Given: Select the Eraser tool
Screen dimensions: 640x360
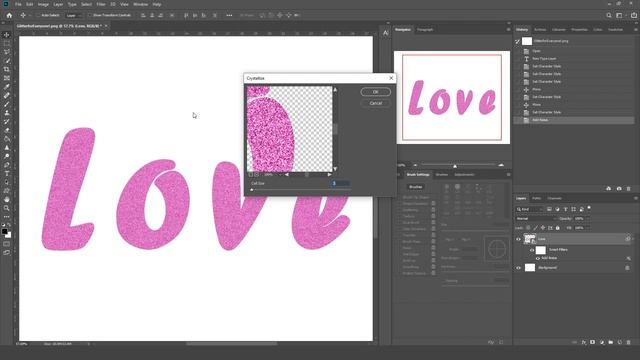Looking at the screenshot, I should tap(7, 130).
